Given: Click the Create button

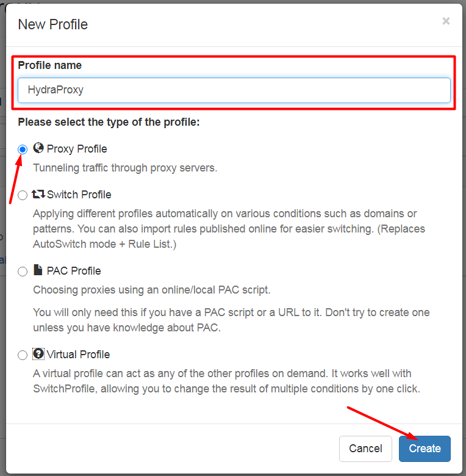Looking at the screenshot, I should (425, 449).
